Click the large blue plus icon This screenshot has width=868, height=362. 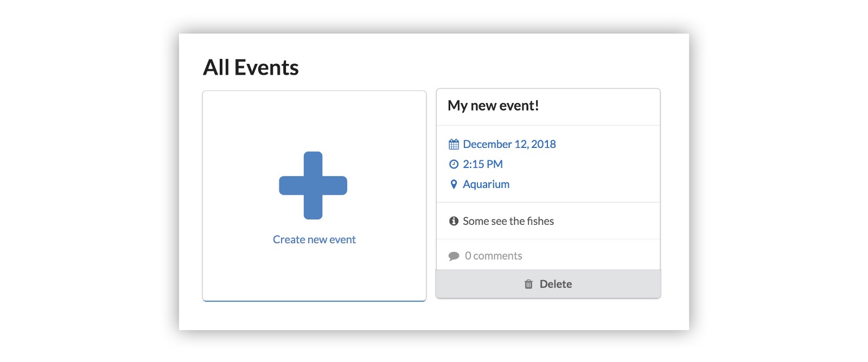(313, 185)
